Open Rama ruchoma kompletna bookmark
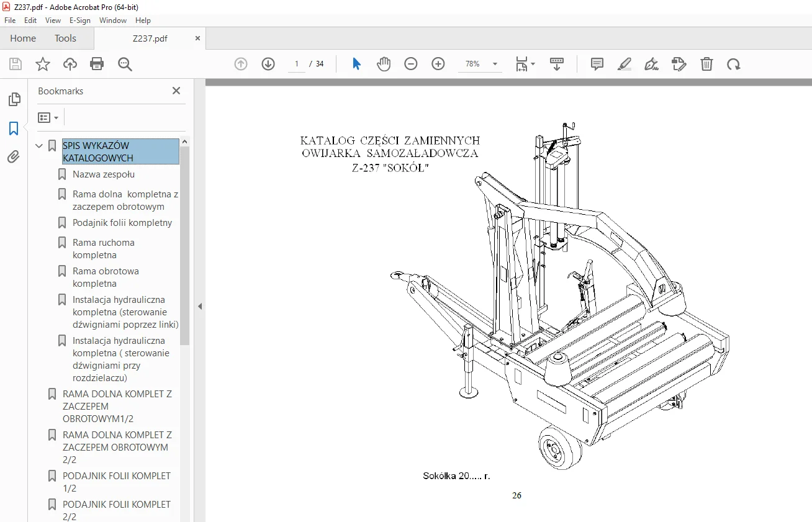Screen dimensions: 812x522 click(104, 249)
